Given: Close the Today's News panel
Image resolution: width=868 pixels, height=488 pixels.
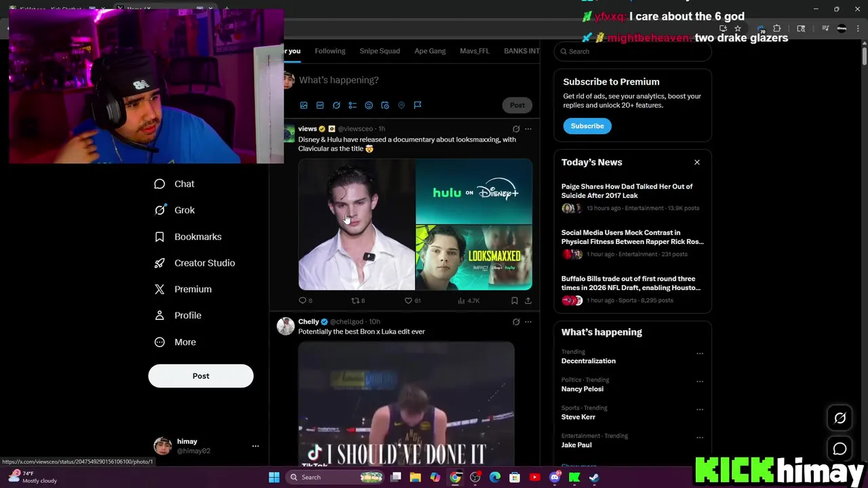Looking at the screenshot, I should click(x=696, y=163).
